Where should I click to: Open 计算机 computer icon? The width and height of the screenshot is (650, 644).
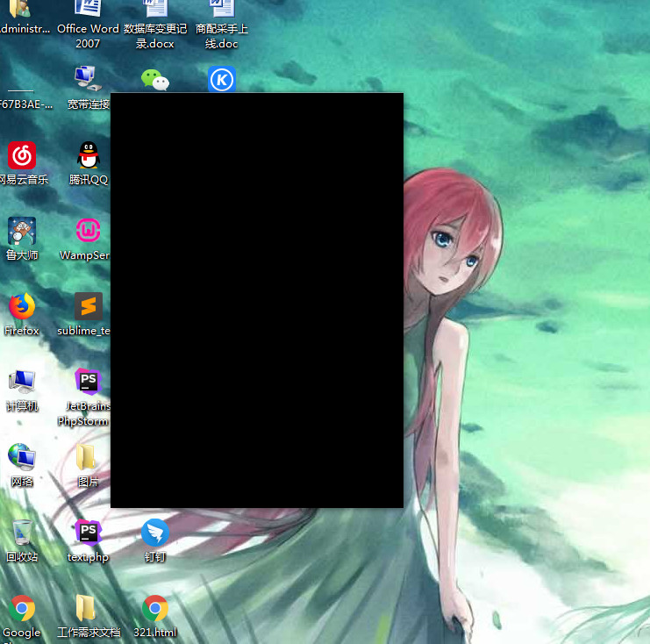(x=22, y=382)
